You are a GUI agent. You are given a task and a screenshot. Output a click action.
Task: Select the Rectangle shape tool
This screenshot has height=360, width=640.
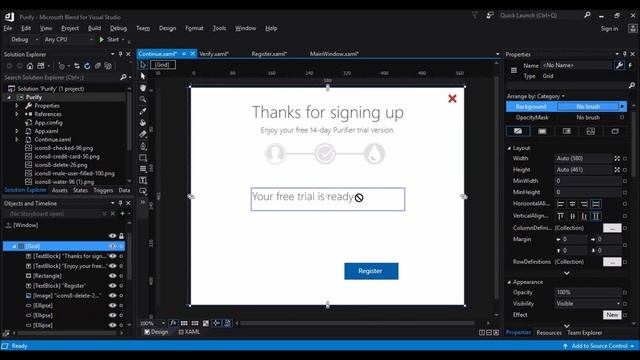click(143, 158)
